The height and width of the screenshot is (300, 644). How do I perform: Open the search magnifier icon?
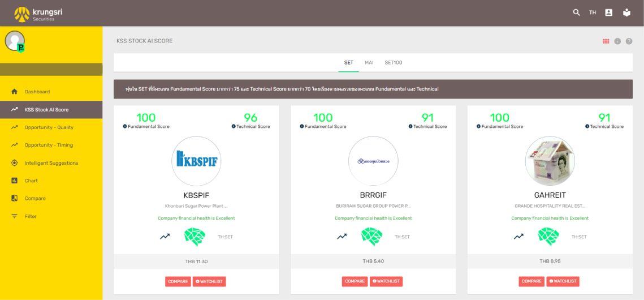(x=577, y=12)
